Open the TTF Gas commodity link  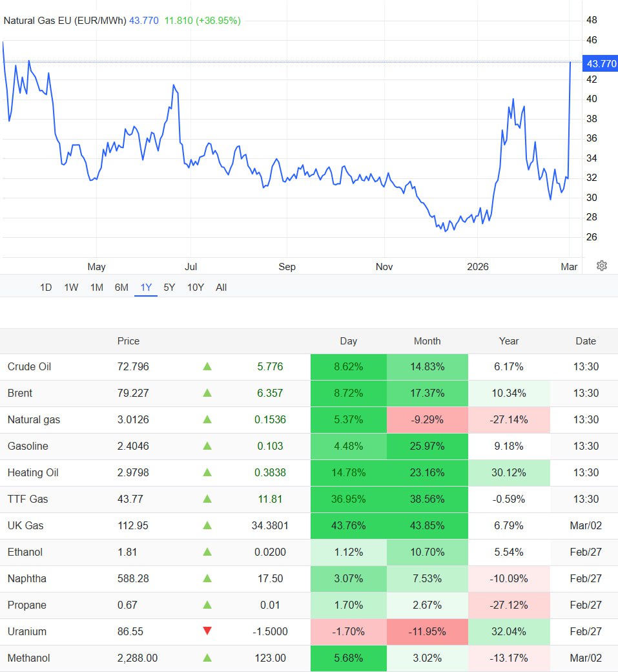28,499
